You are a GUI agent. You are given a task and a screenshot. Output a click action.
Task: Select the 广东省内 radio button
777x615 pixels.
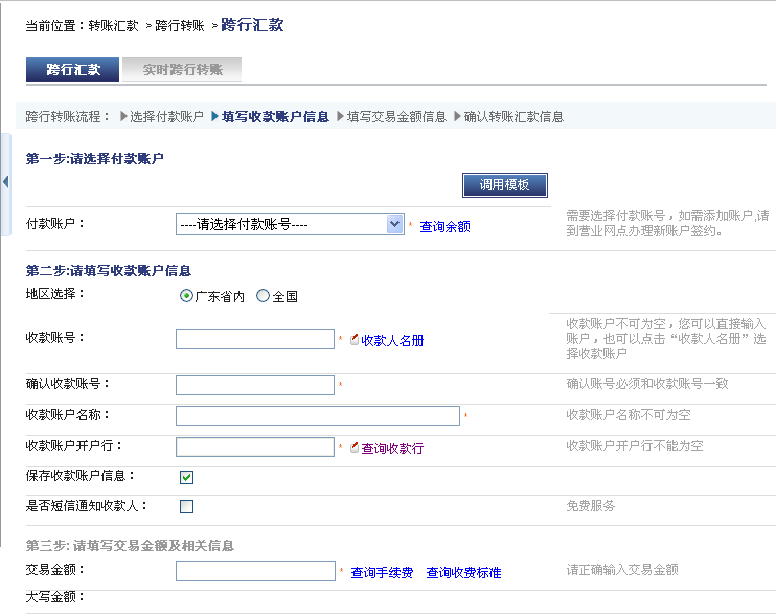click(x=186, y=296)
